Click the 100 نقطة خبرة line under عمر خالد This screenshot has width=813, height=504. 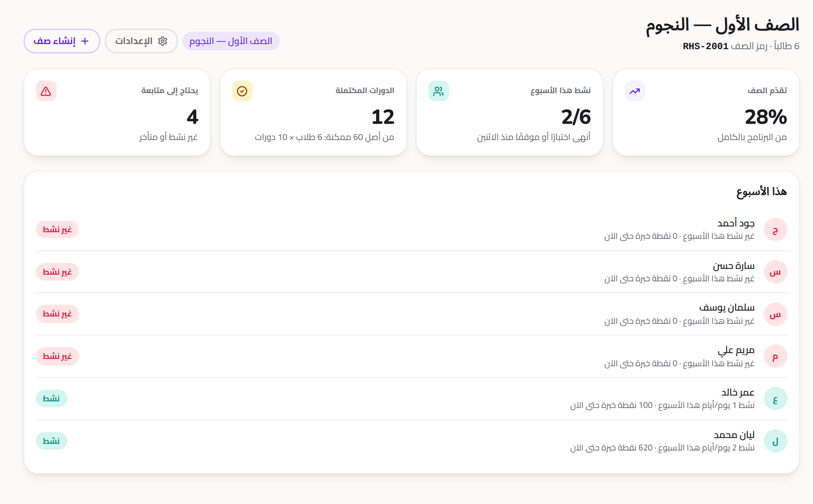point(662,405)
